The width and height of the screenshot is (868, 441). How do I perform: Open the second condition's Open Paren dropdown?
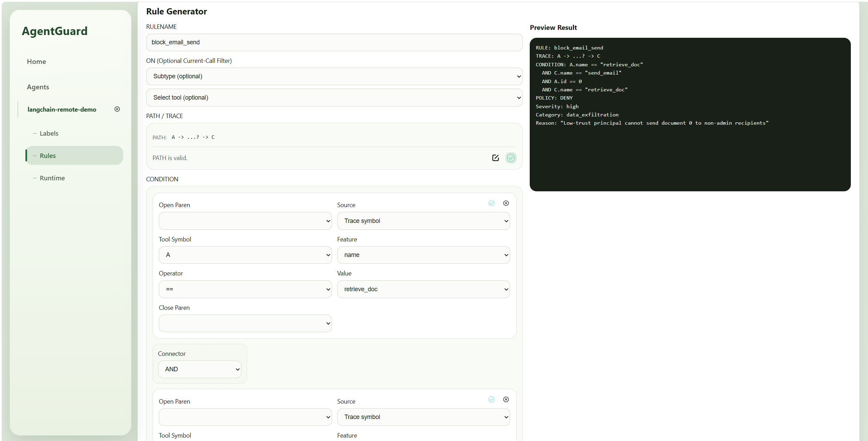pyautogui.click(x=245, y=417)
